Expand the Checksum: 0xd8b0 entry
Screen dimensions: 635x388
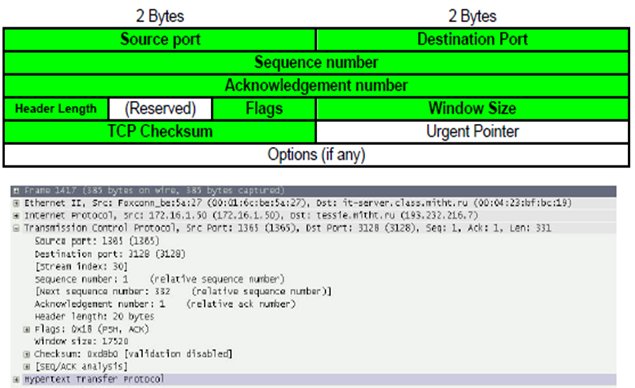tap(27, 354)
